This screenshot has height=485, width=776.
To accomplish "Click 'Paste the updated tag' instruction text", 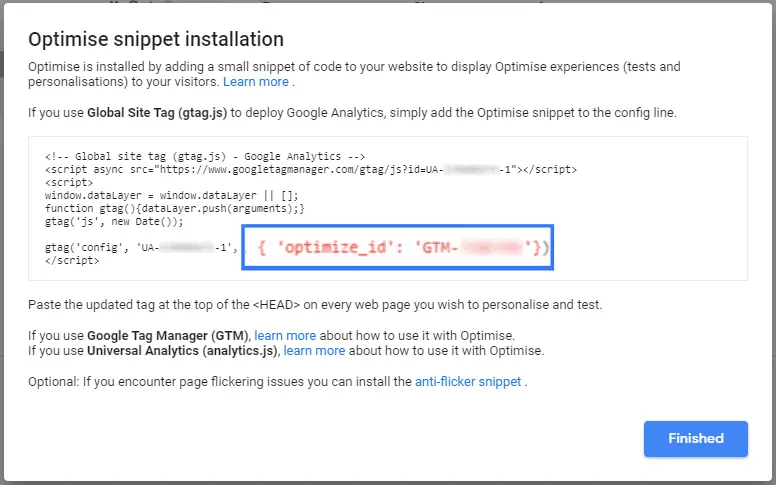I will click(315, 304).
